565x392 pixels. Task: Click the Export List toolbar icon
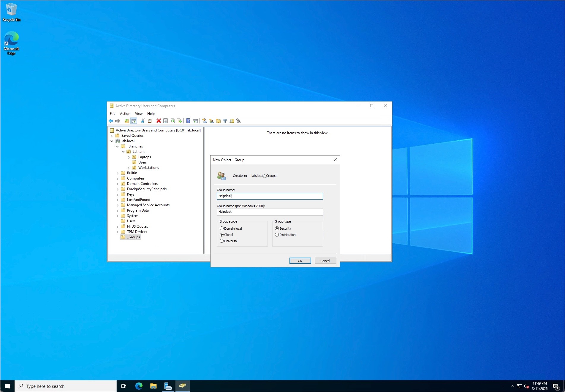click(179, 121)
